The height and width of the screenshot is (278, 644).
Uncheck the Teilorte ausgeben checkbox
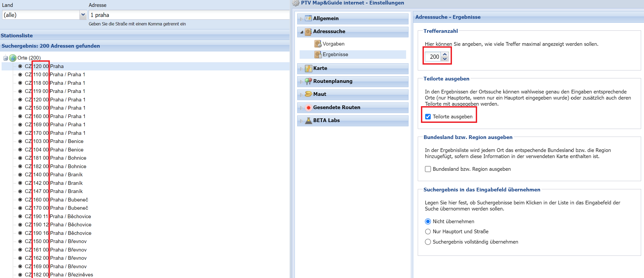coord(428,117)
